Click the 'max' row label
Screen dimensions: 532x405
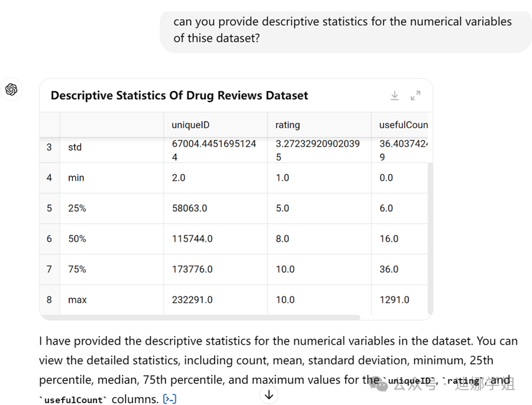(77, 300)
